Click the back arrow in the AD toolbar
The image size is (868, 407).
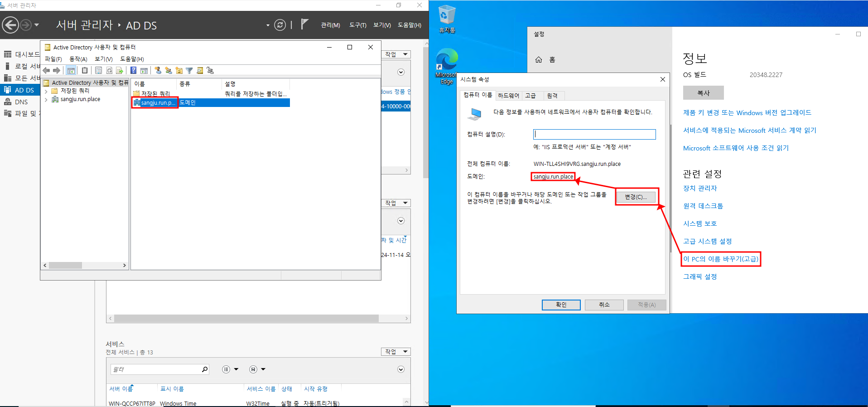46,70
